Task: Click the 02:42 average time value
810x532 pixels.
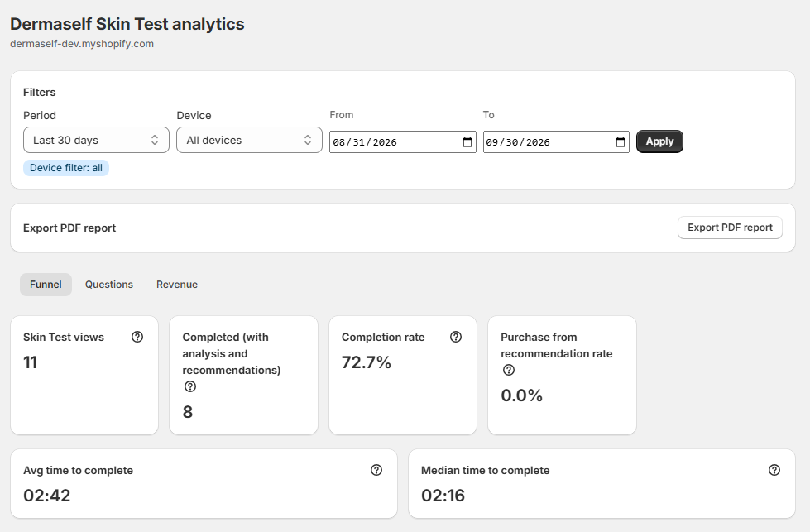Action: (46, 496)
